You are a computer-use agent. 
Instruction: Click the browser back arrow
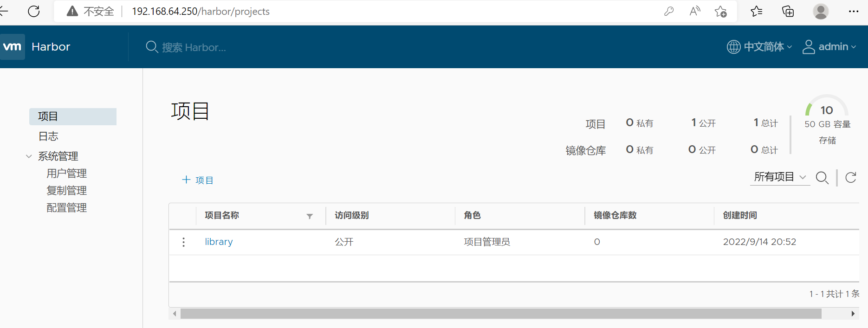point(4,11)
